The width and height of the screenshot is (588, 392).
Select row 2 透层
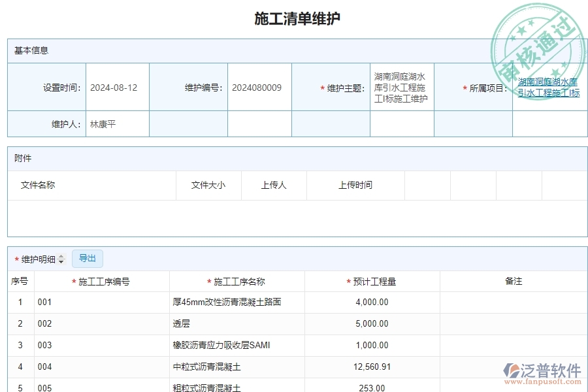(x=189, y=323)
